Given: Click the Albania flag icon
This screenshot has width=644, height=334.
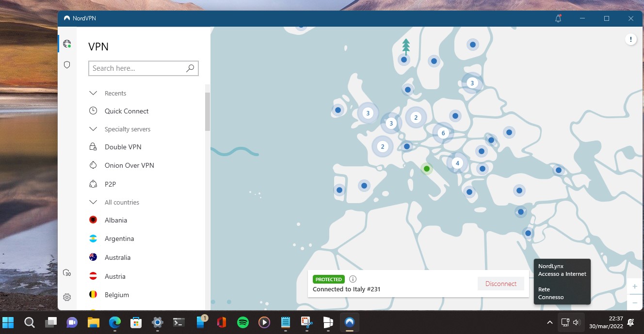Looking at the screenshot, I should click(93, 220).
